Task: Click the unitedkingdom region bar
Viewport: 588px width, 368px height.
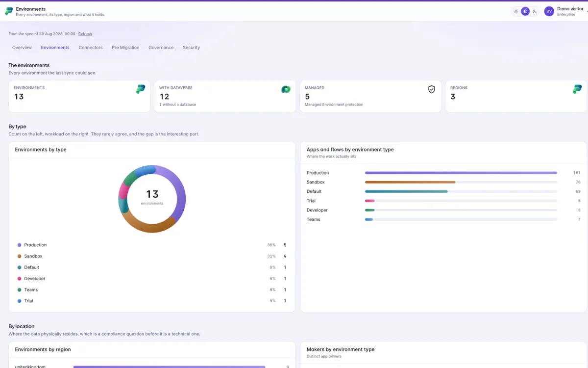Action: 169,367
